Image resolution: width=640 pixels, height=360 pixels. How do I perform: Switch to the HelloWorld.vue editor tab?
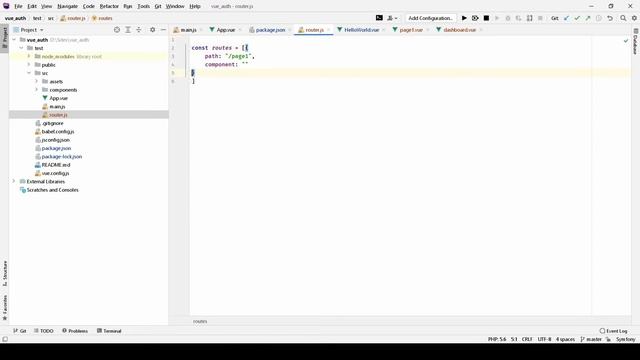click(361, 30)
